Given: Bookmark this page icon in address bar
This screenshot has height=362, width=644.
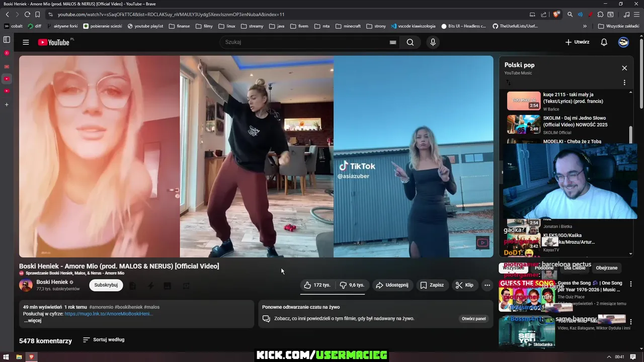Looking at the screenshot, I should click(37, 15).
